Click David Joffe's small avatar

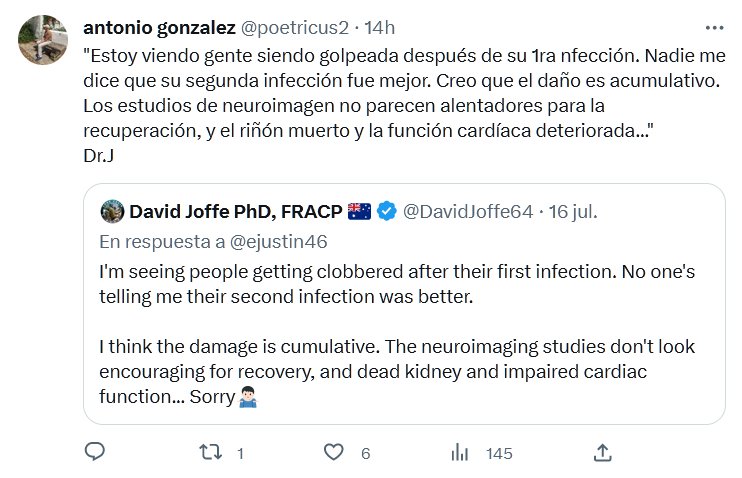click(x=112, y=211)
